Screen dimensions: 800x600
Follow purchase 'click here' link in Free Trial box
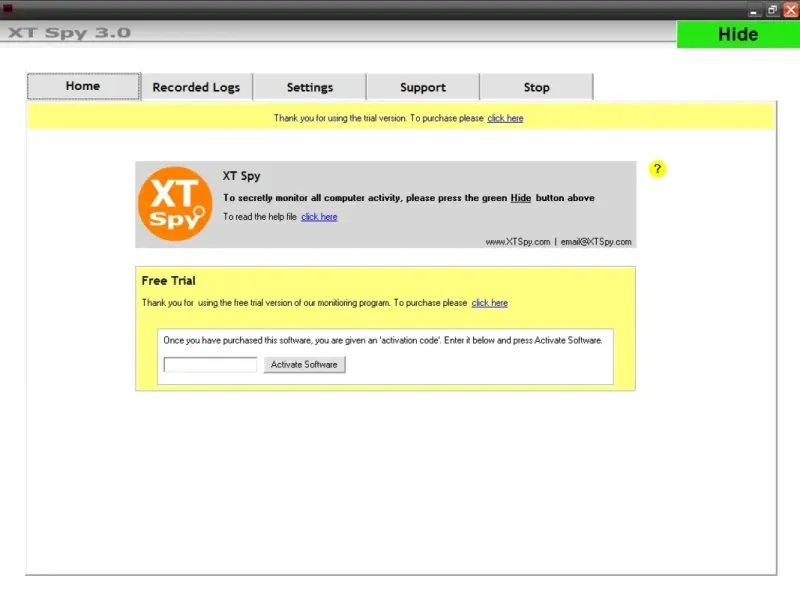tap(489, 303)
